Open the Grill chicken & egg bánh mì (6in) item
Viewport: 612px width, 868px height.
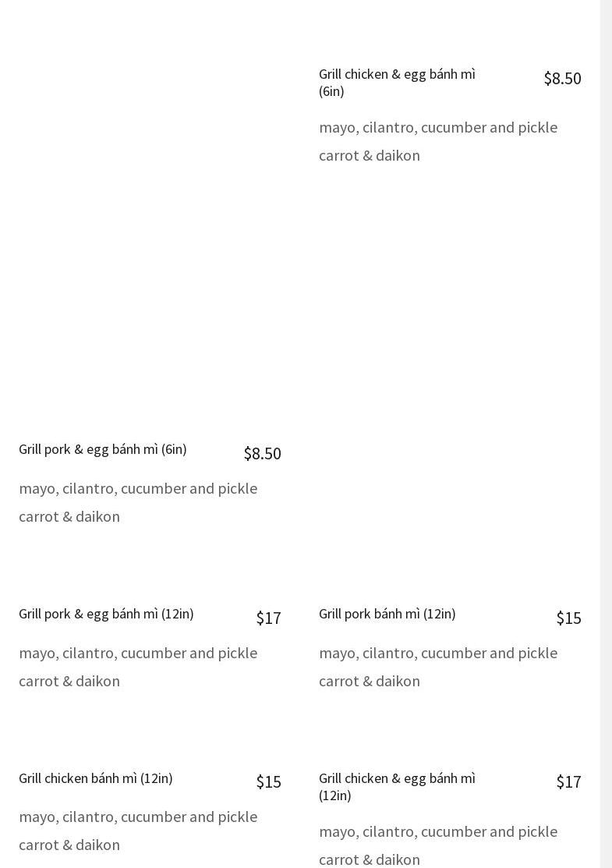click(x=396, y=74)
